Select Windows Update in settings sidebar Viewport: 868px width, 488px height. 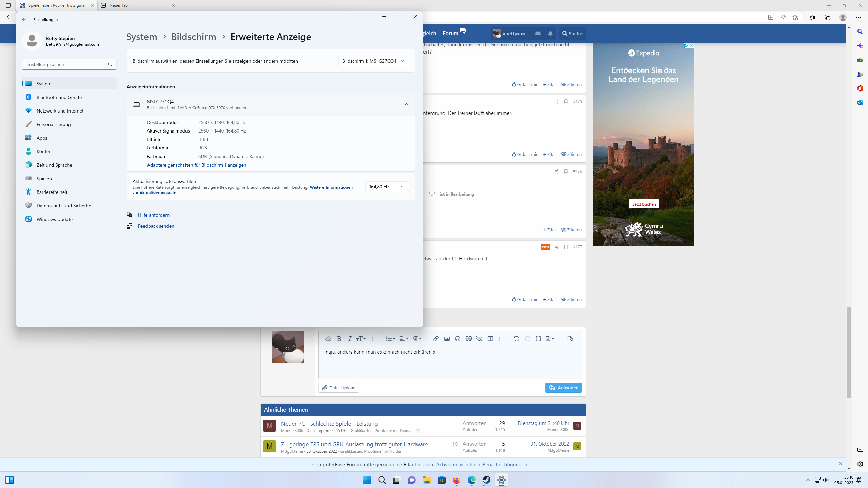[54, 219]
